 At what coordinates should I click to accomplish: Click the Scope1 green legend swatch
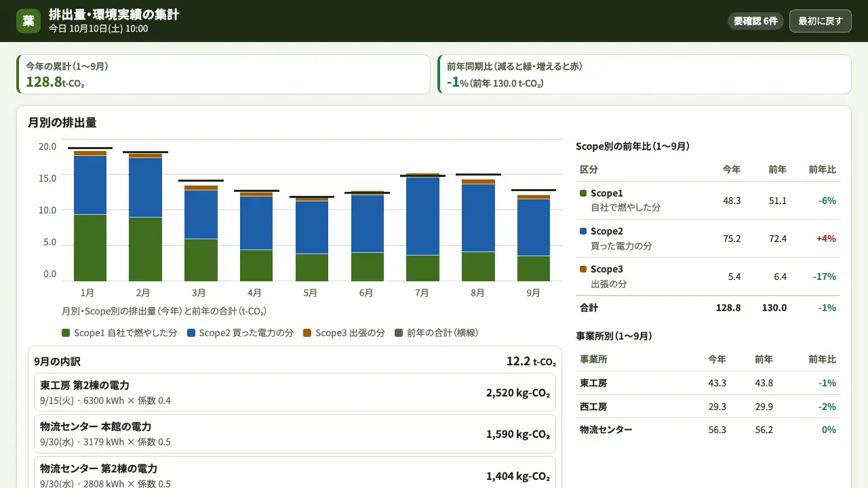[x=66, y=333]
